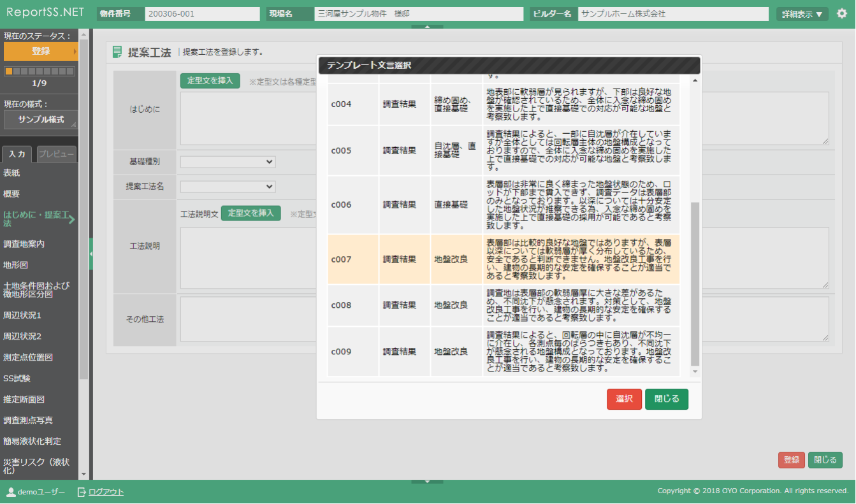This screenshot has width=856, height=504.
Task: Expand 詳細表示 dropdown
Action: [802, 14]
